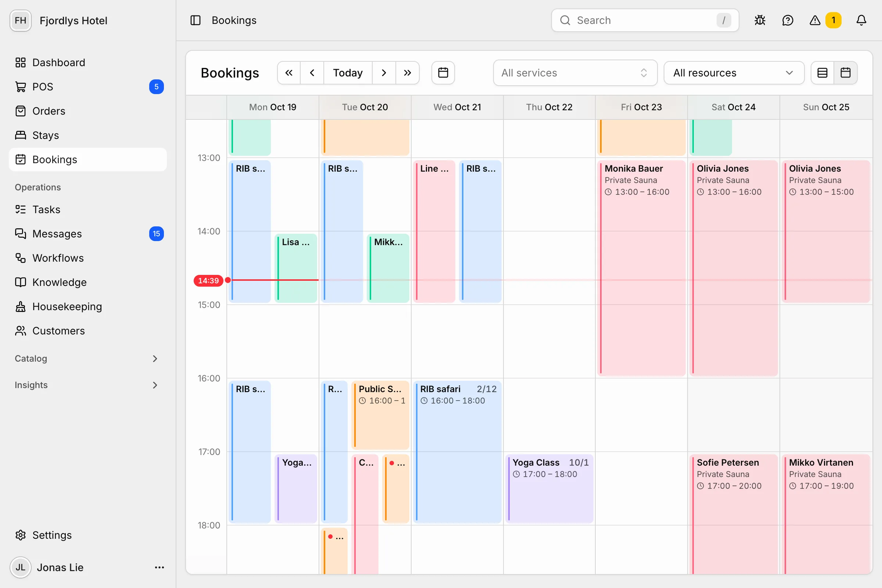
Task: Click the FH hotel logo avatar
Action: click(x=21, y=20)
